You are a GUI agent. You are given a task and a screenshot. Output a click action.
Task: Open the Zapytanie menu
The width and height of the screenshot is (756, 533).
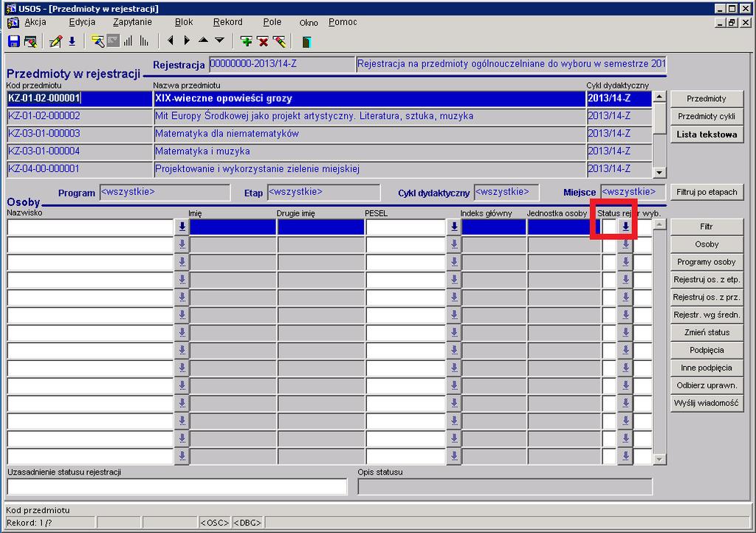[x=132, y=22]
